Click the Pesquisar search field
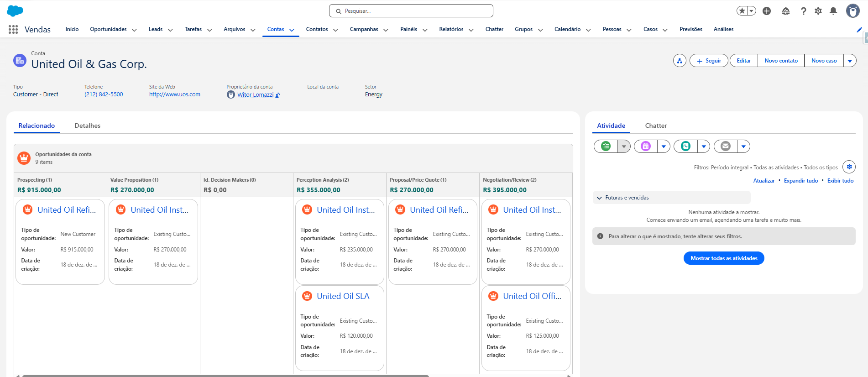Image resolution: width=868 pixels, height=377 pixels. tap(411, 11)
